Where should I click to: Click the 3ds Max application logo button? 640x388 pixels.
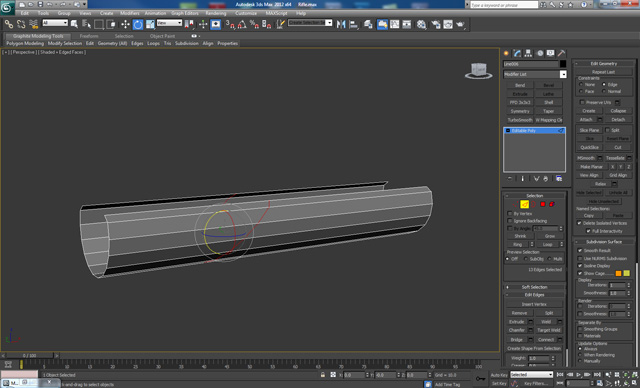click(x=7, y=7)
